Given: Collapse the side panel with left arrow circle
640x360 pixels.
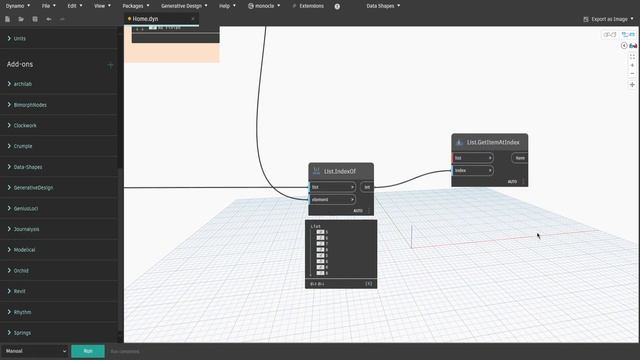Looking at the screenshot, I should coord(624,45).
